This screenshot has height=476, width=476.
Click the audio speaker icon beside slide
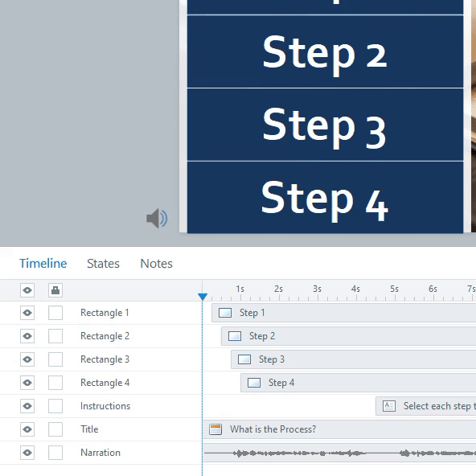157,218
